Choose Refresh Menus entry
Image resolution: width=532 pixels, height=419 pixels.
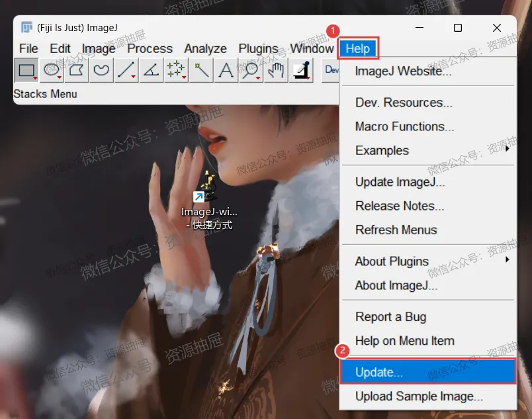[428, 230]
